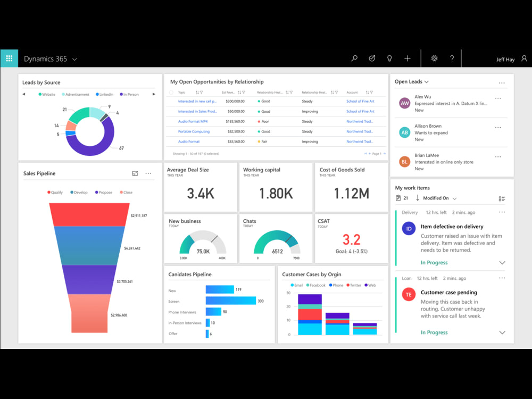This screenshot has height=399, width=532.
Task: Toggle the Twitter series in Customer Cases legend
Action: point(354,285)
